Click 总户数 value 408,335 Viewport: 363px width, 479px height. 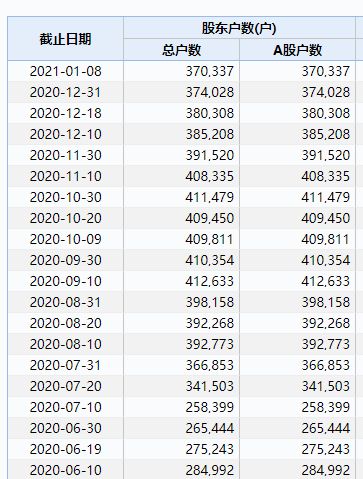point(210,176)
